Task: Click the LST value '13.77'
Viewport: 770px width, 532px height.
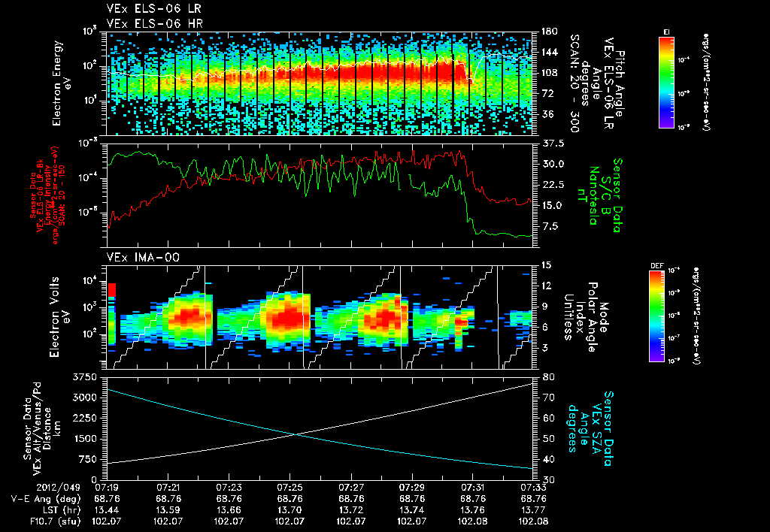Action: (534, 510)
